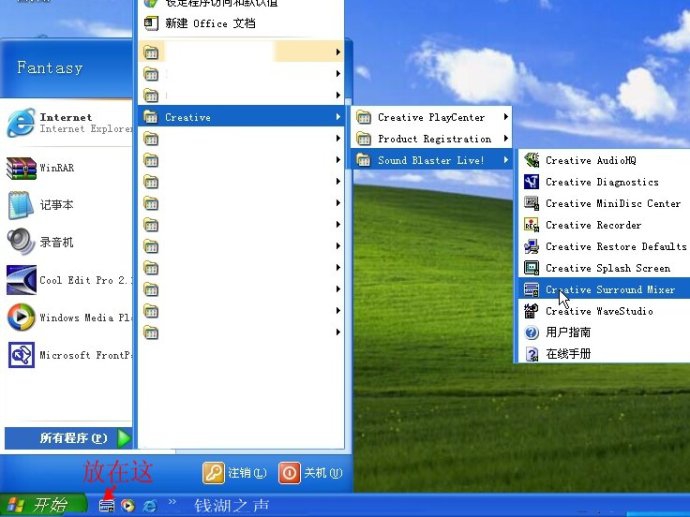Viewport: 690px width, 517px height.
Task: Open 记事本 notepad icon
Action: 21,205
